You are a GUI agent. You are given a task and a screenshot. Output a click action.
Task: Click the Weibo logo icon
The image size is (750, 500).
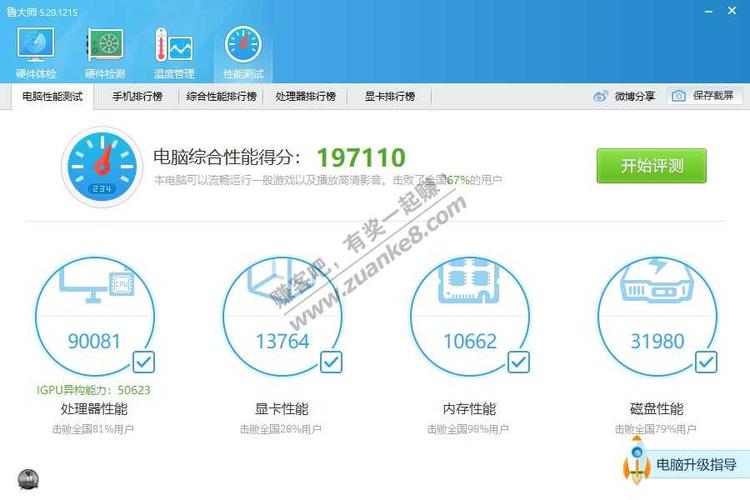(600, 96)
